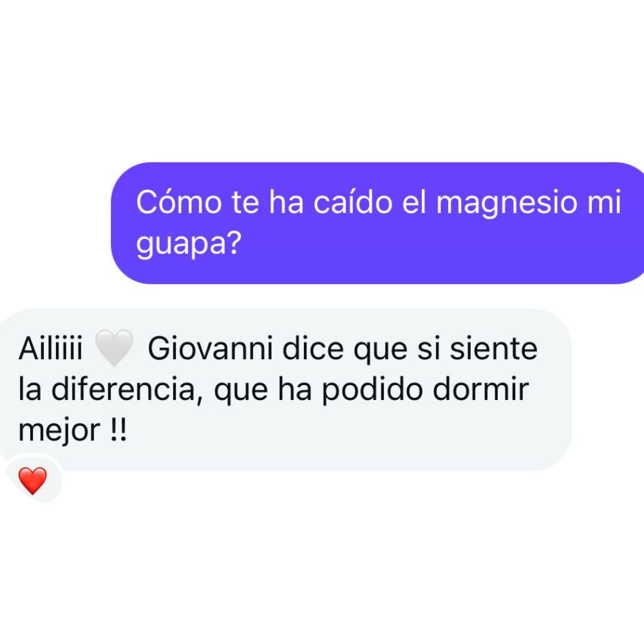Click the word "el" before magnesio
The width and height of the screenshot is (644, 644).
pyautogui.click(x=414, y=202)
